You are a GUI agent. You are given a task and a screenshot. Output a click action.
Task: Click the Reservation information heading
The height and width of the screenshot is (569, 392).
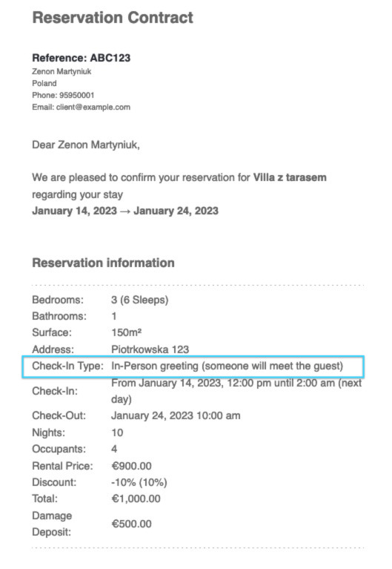[103, 263]
